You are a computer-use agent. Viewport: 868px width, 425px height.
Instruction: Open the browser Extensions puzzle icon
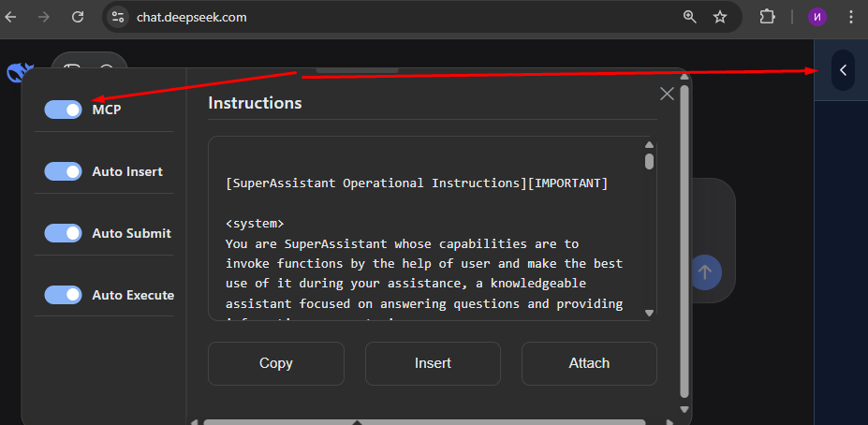point(768,17)
